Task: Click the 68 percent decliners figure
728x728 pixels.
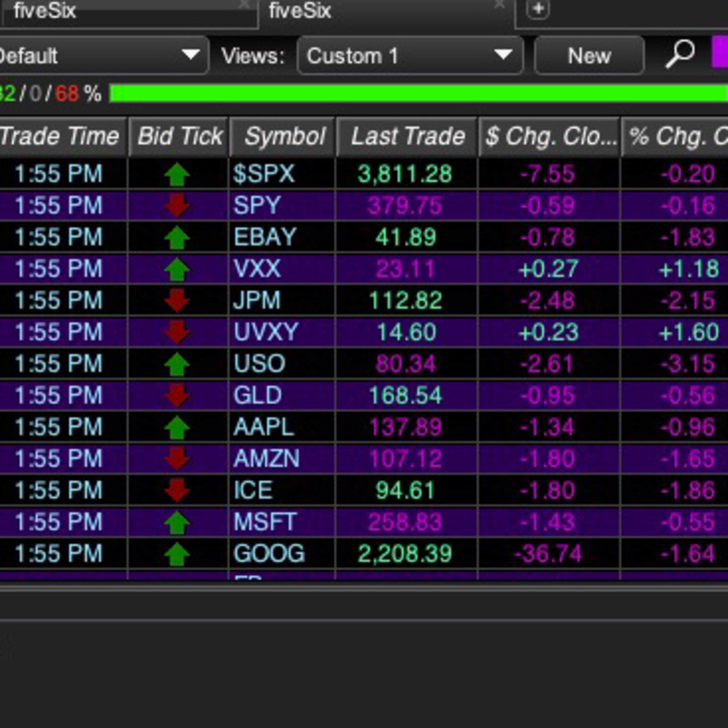Action: [67, 93]
